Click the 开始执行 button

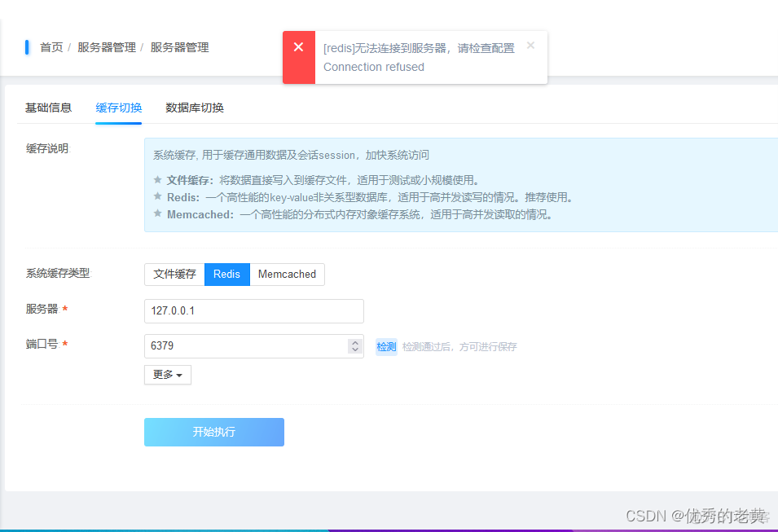point(213,432)
